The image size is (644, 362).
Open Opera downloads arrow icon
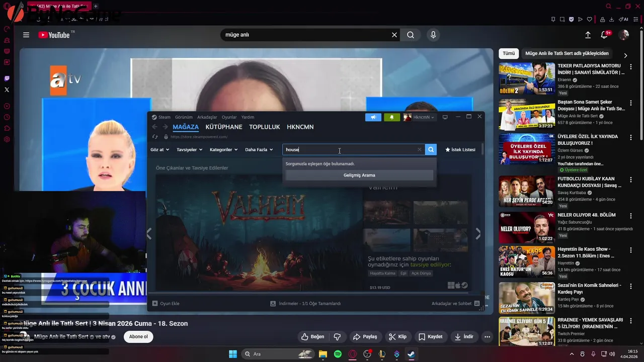[x=611, y=20]
